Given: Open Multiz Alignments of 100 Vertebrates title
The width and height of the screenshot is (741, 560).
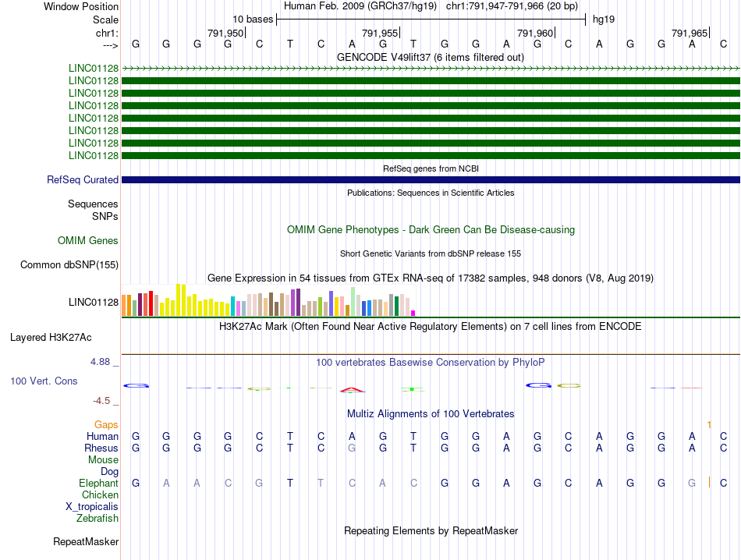Looking at the screenshot, I should 430,413.
